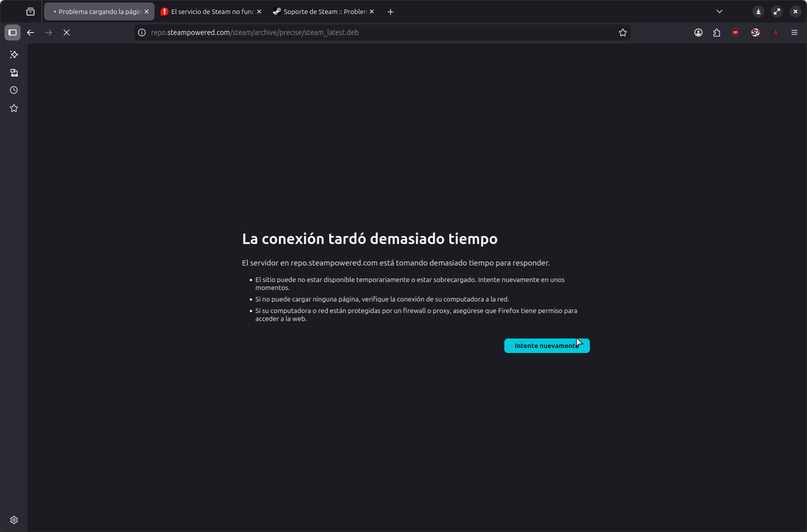This screenshot has height=532, width=807.
Task: Click the 'Intente nuevamente' button
Action: coord(546,346)
